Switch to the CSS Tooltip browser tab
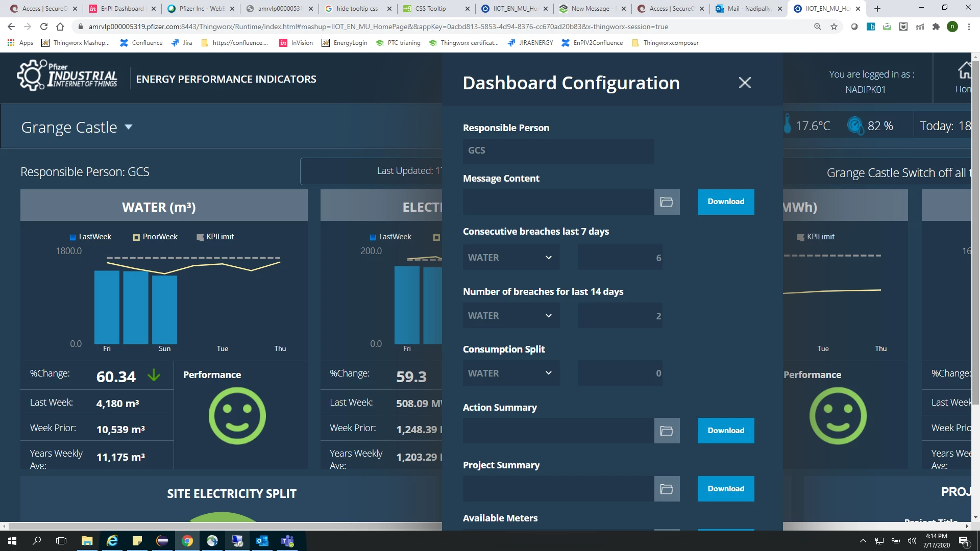The image size is (980, 551). click(x=430, y=9)
